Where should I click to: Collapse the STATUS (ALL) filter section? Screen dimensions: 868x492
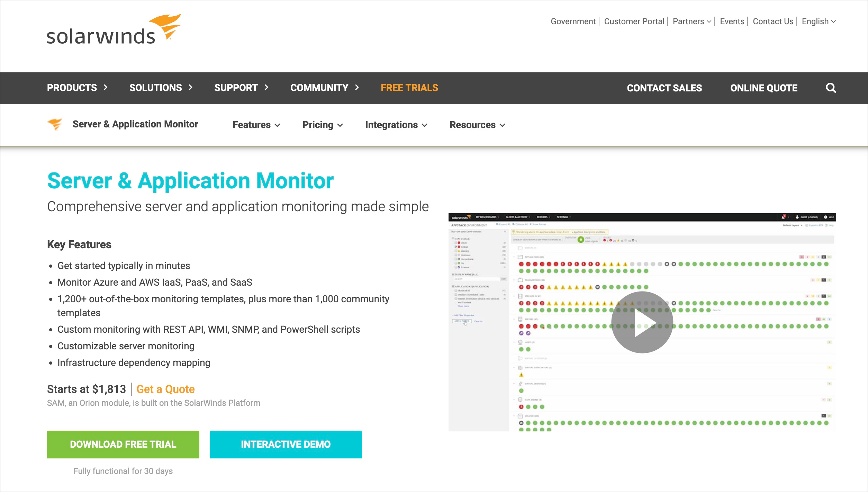[453, 239]
